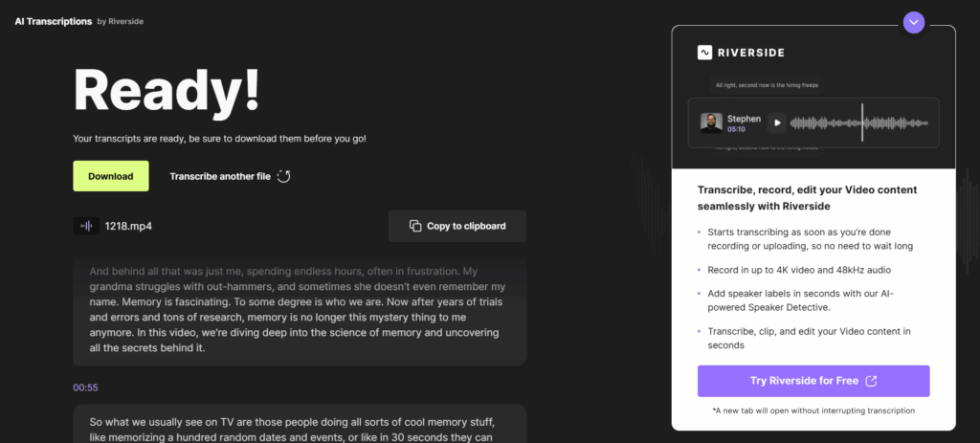This screenshot has width=980, height=443.
Task: Click the transcript paragraph about memory
Action: click(300, 311)
